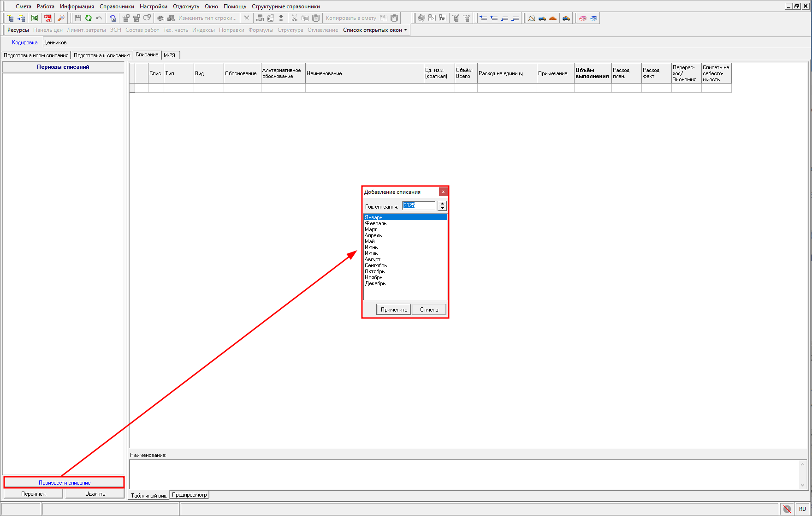Open the Список открытых окон dropdown
Image resolution: width=812 pixels, height=516 pixels.
tap(375, 30)
